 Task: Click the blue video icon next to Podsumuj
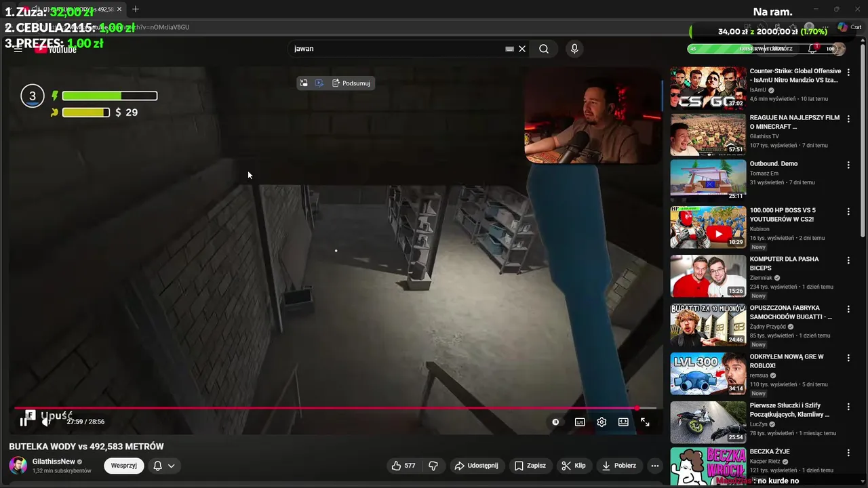coord(319,83)
